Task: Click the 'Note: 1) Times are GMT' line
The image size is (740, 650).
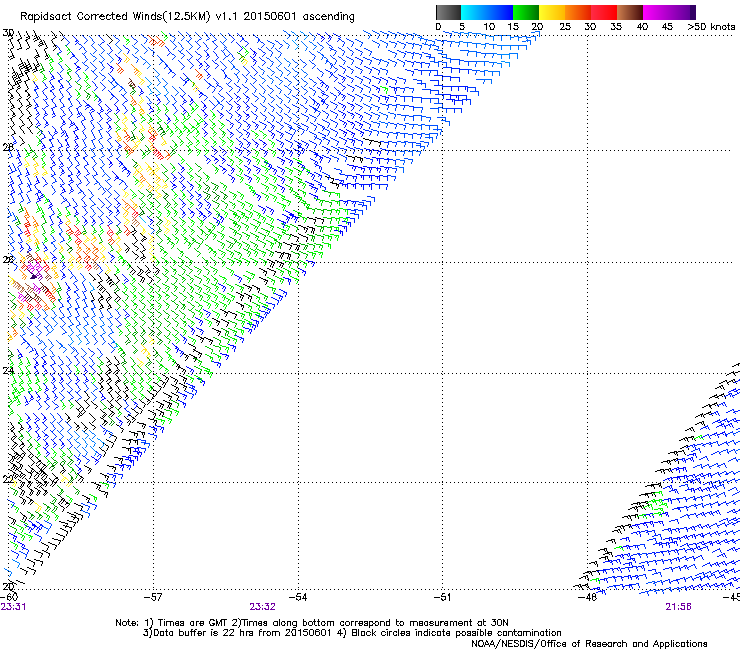Action: tap(311, 623)
